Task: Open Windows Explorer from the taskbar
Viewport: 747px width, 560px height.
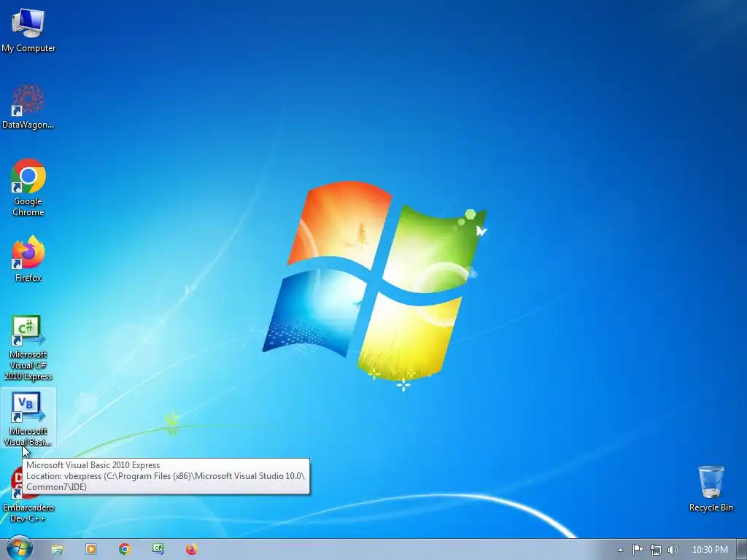Action: click(57, 550)
